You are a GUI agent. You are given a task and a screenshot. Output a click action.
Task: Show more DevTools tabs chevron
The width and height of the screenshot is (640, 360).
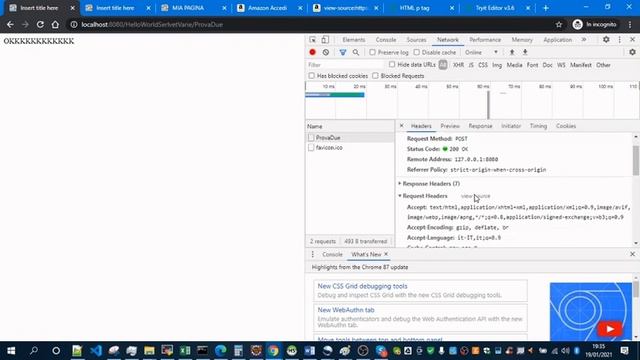(584, 40)
